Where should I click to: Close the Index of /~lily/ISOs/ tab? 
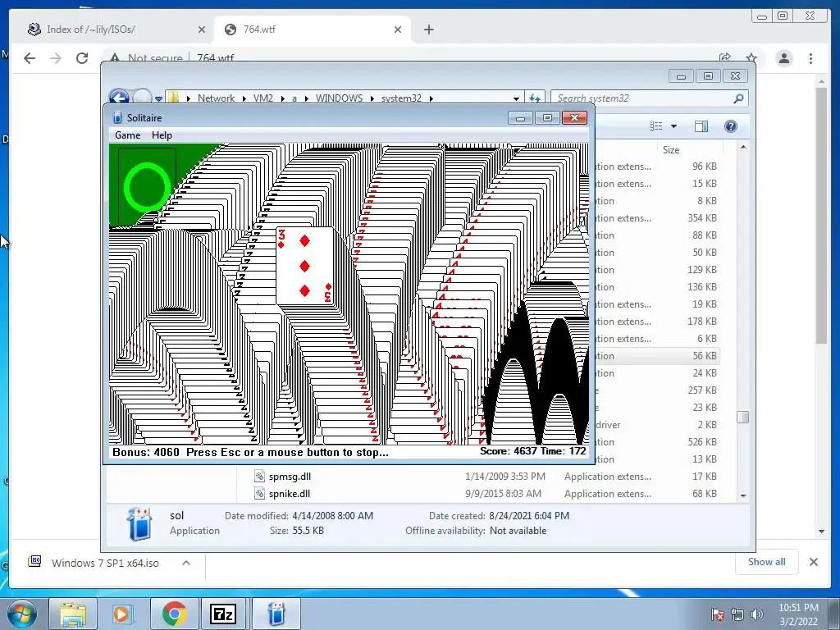[x=202, y=30]
